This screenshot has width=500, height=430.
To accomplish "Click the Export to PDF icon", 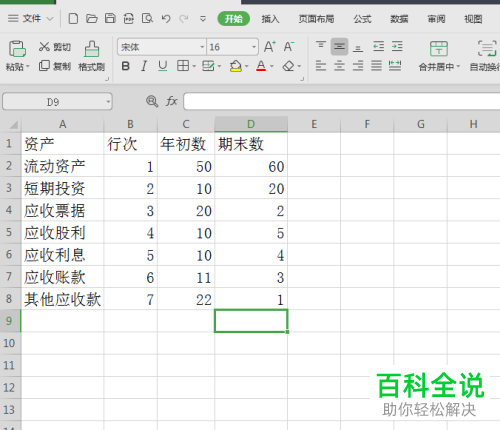I will pos(129,19).
